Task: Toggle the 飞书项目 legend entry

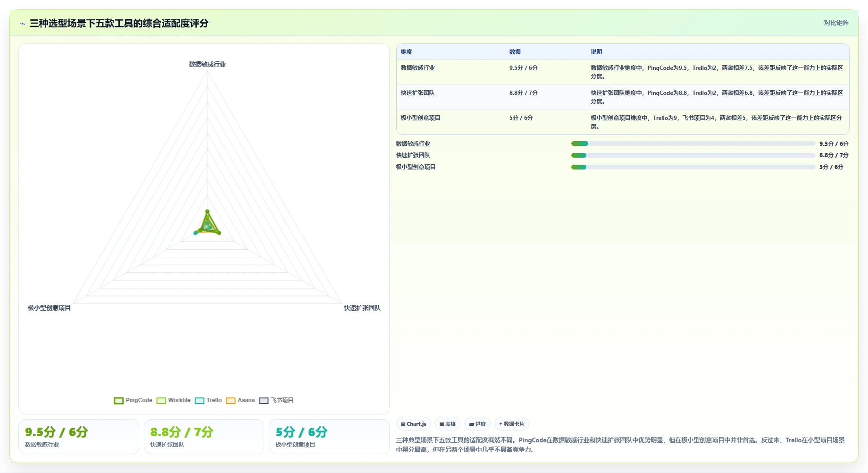Action: pyautogui.click(x=276, y=400)
